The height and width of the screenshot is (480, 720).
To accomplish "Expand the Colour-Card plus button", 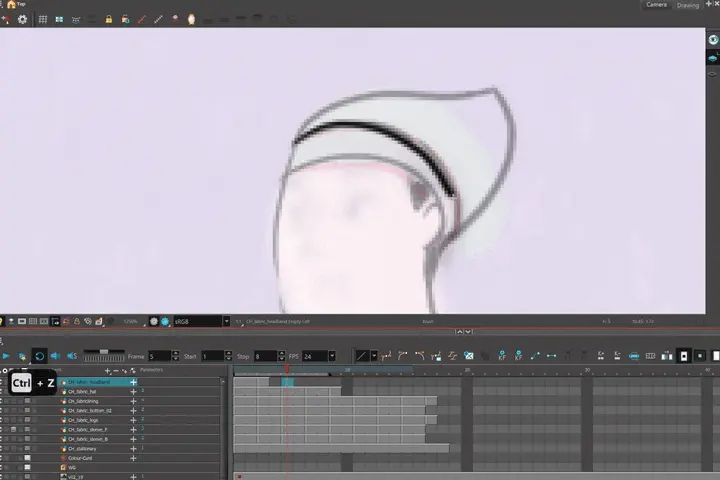I will (133, 458).
